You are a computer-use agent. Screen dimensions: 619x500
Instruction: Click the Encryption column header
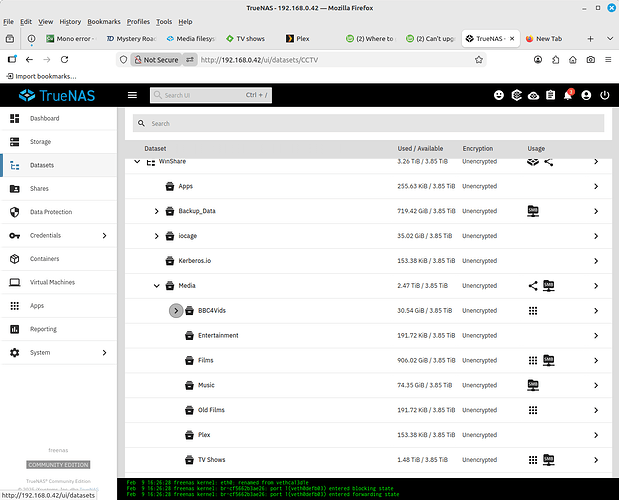478,149
